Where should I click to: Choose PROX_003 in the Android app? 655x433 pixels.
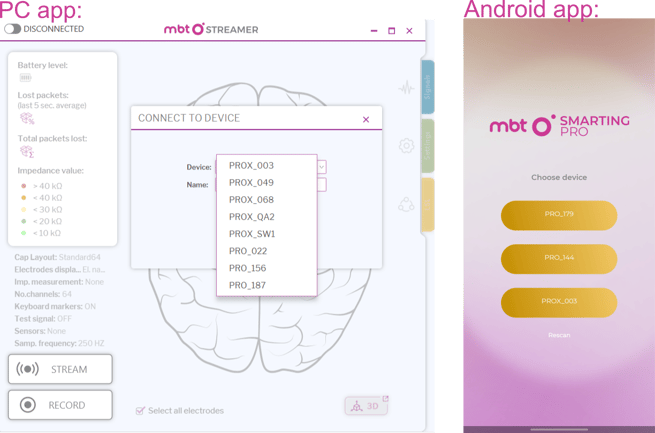559,302
